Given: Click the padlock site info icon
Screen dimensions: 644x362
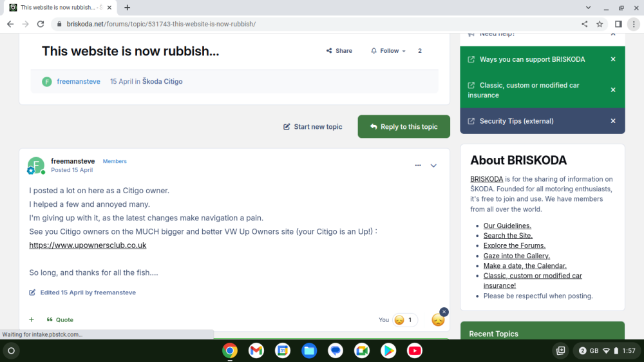Looking at the screenshot, I should click(x=59, y=24).
